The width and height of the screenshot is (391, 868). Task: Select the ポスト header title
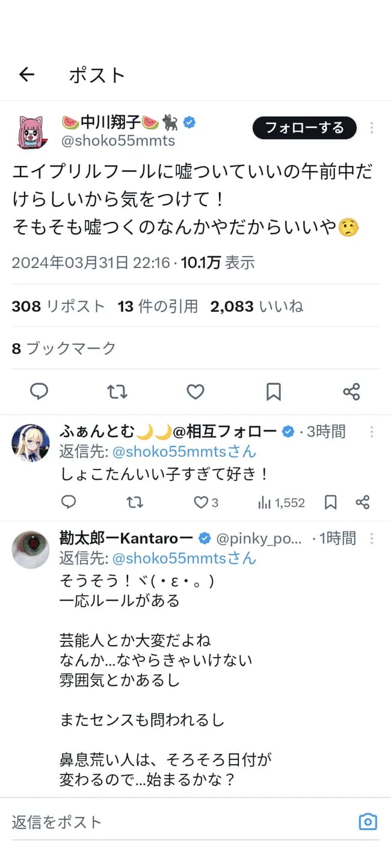pos(96,74)
